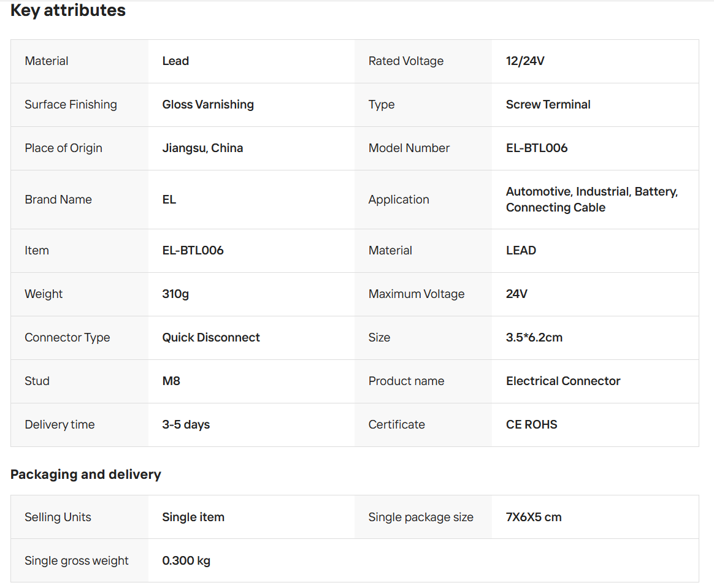Select the Rated Voltage label
The height and width of the screenshot is (588, 714).
pos(405,61)
